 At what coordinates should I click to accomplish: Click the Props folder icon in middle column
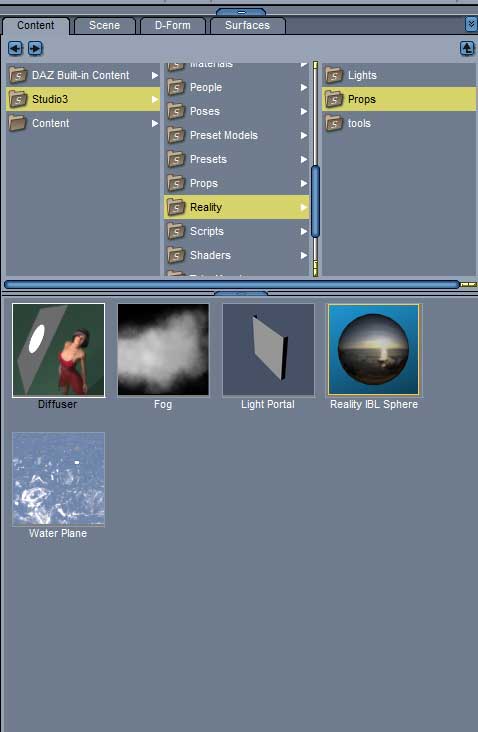pyautogui.click(x=176, y=183)
